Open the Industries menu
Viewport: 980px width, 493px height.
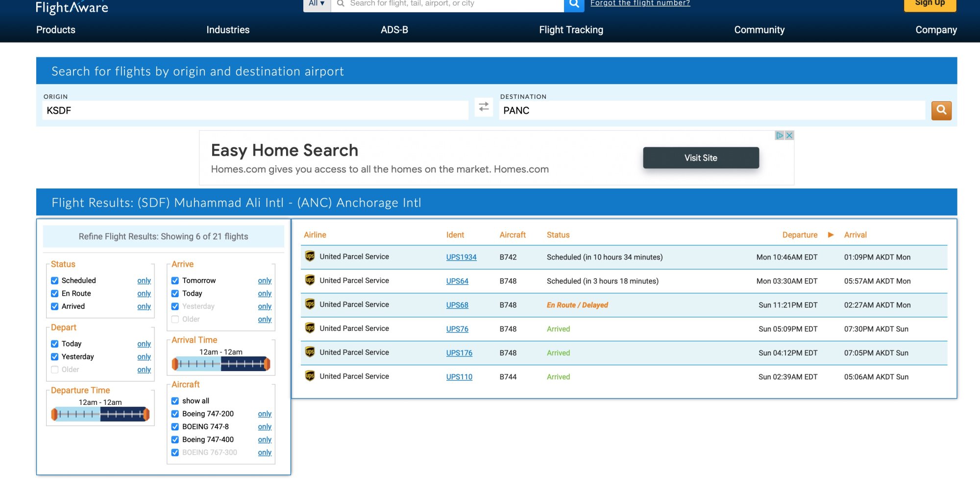point(228,30)
